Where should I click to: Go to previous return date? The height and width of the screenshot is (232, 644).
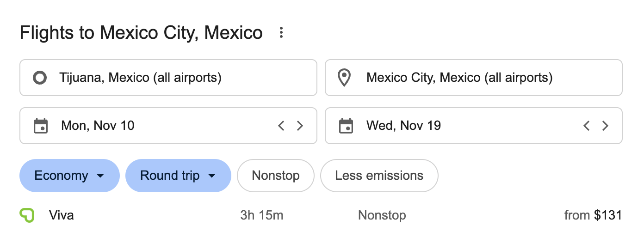click(586, 126)
